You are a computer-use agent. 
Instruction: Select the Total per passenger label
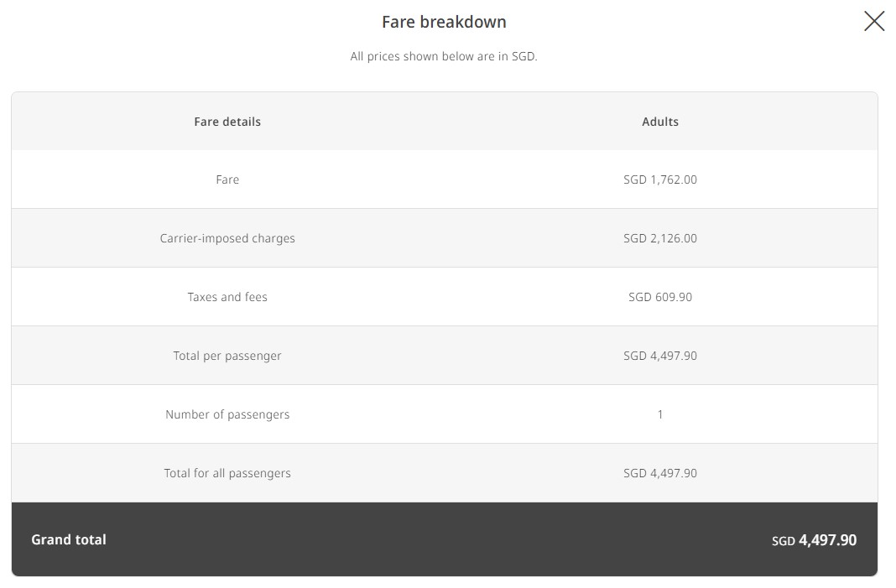[227, 356]
